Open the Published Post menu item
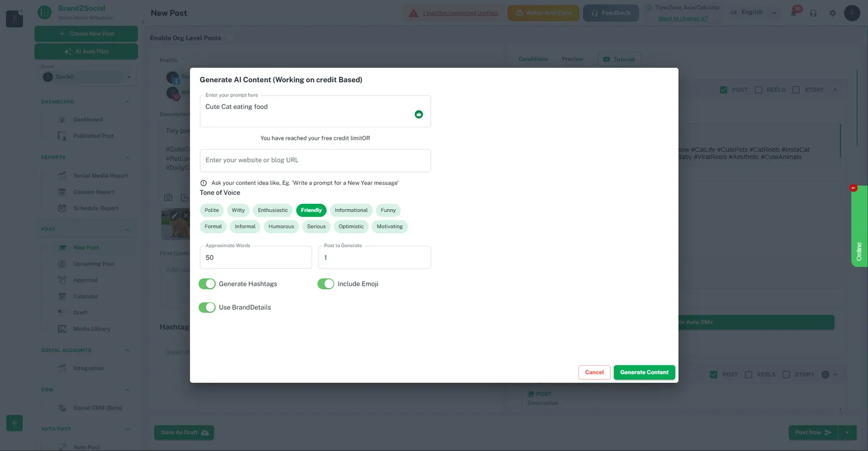 [x=93, y=136]
